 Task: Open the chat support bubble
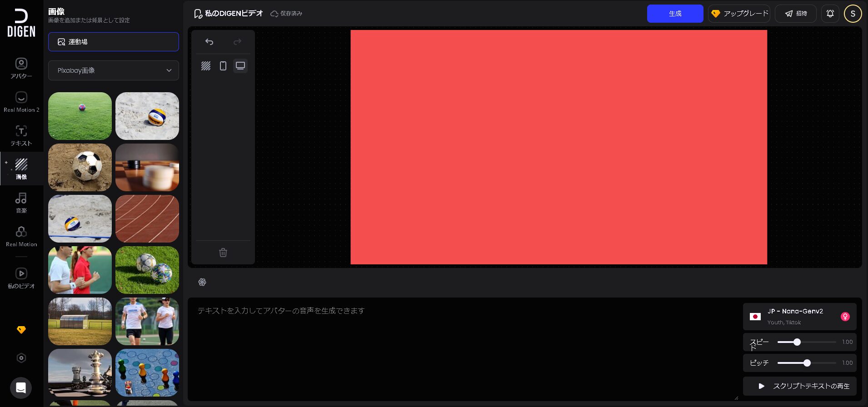(21, 388)
